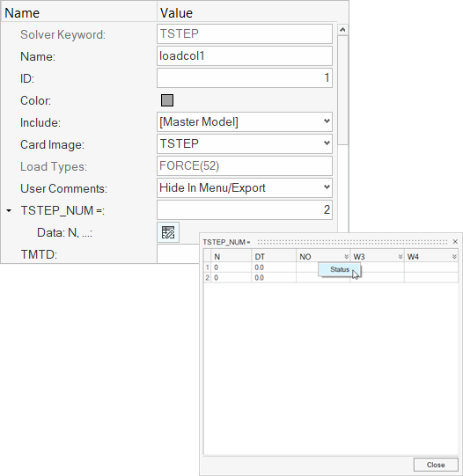Open the Data N table editor icon

pyautogui.click(x=168, y=232)
